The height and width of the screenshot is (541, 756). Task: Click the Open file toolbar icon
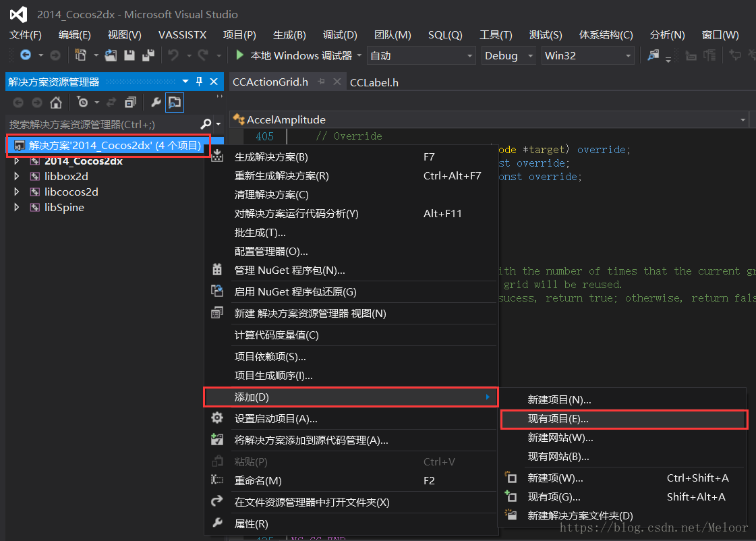111,55
